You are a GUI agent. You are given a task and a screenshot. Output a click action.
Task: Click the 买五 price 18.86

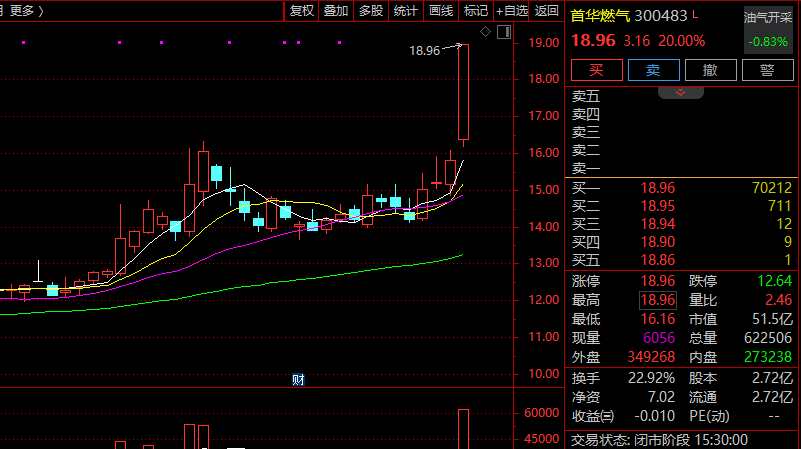pyautogui.click(x=658, y=260)
